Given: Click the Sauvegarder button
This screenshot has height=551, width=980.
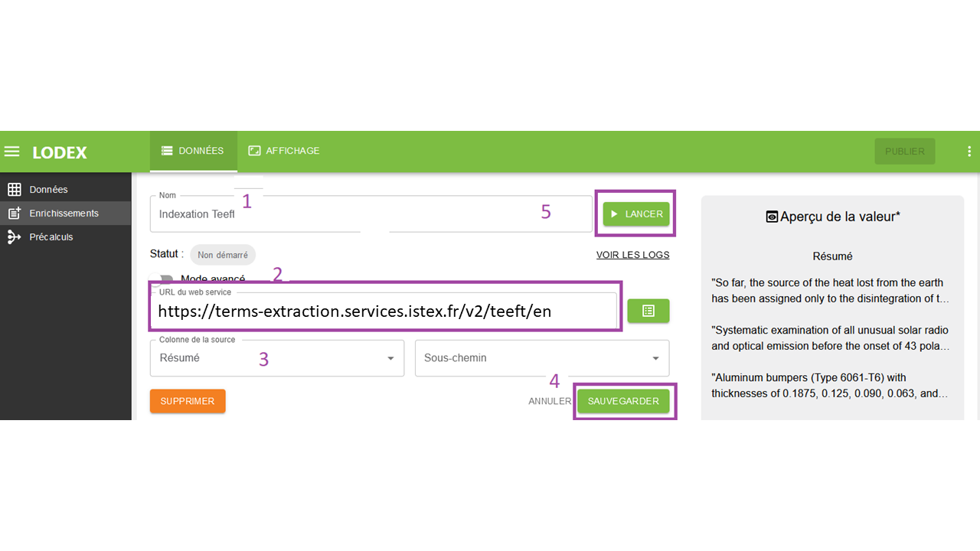Looking at the screenshot, I should coord(623,401).
